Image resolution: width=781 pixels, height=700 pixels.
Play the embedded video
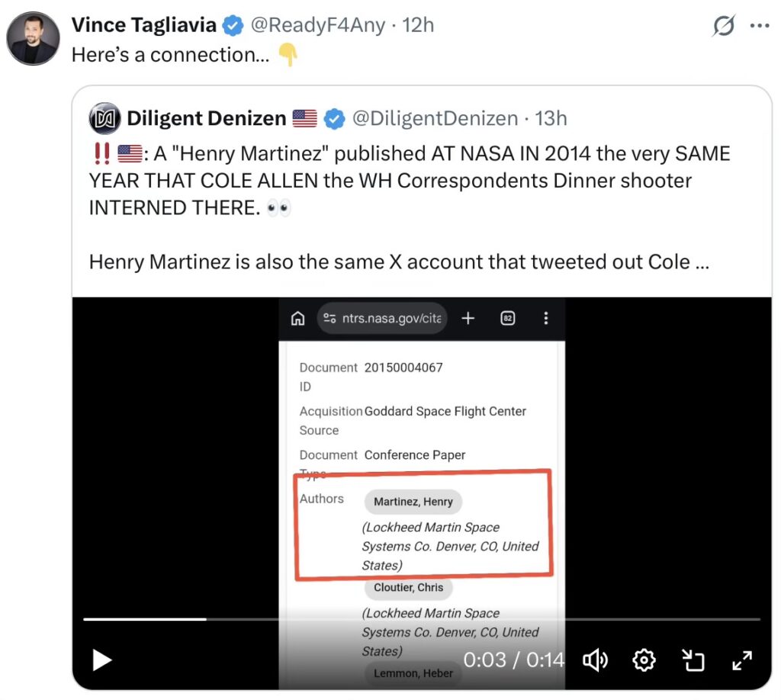[x=101, y=660]
